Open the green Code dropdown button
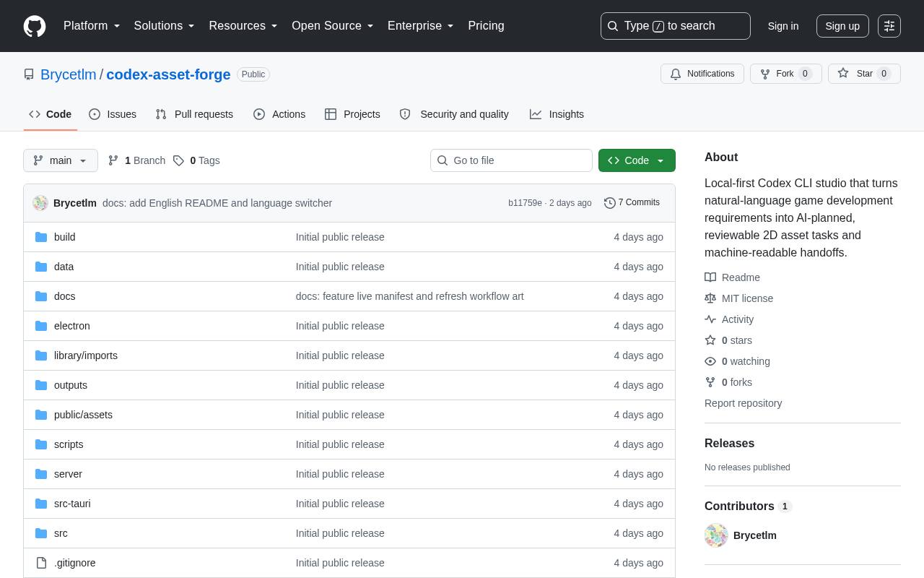Image resolution: width=924 pixels, height=578 pixels. pyautogui.click(x=637, y=160)
